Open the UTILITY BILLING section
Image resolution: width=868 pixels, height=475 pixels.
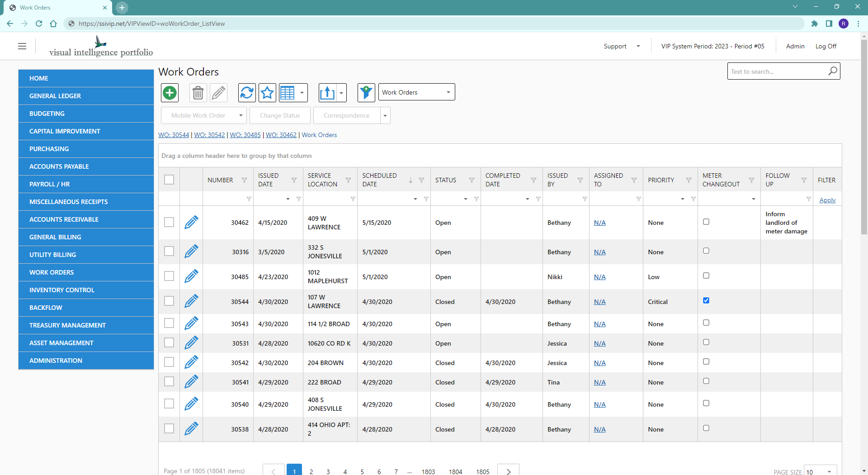click(x=53, y=254)
